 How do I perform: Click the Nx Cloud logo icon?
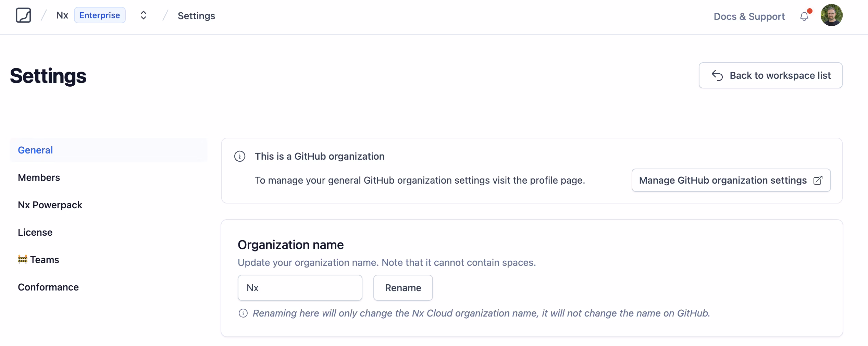point(23,15)
